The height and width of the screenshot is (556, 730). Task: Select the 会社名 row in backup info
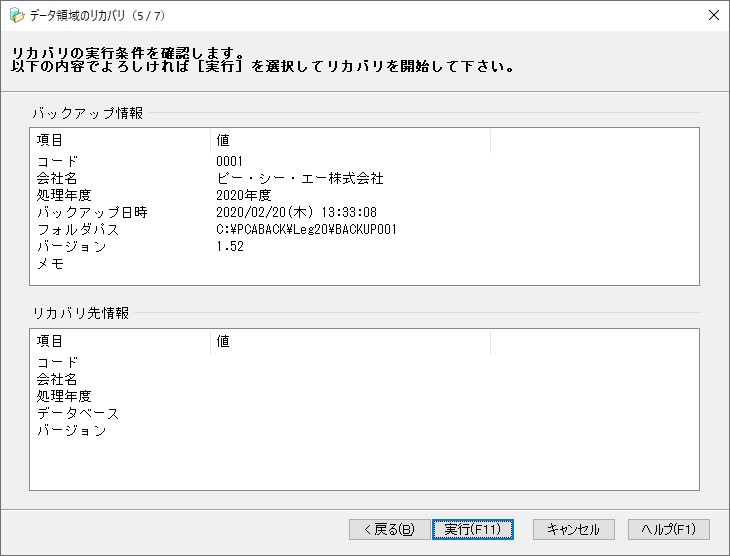point(364,178)
